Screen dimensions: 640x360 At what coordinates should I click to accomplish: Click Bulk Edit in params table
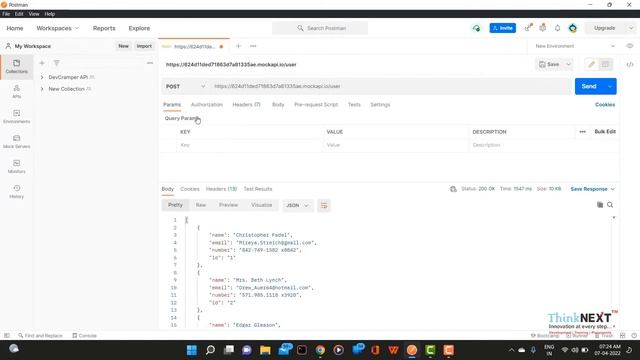point(605,131)
